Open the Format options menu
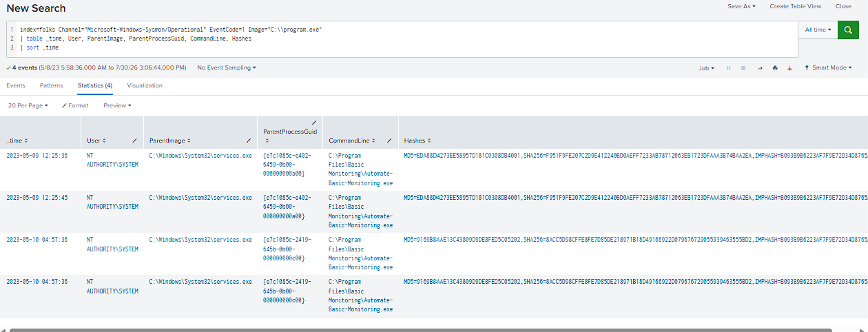This screenshot has width=868, height=332. point(75,105)
